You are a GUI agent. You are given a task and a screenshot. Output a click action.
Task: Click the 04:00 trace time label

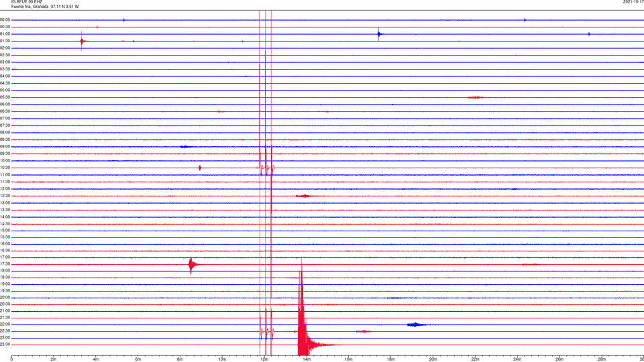(5, 76)
